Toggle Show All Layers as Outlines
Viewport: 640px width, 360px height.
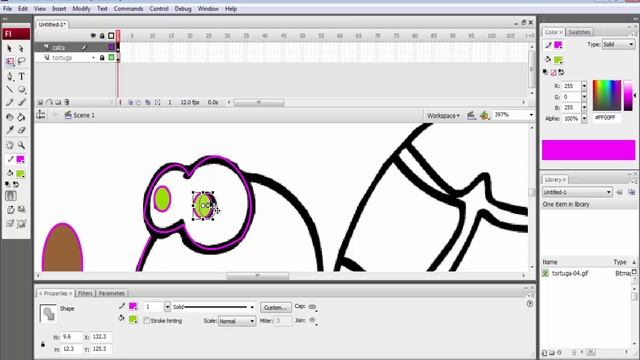click(111, 36)
